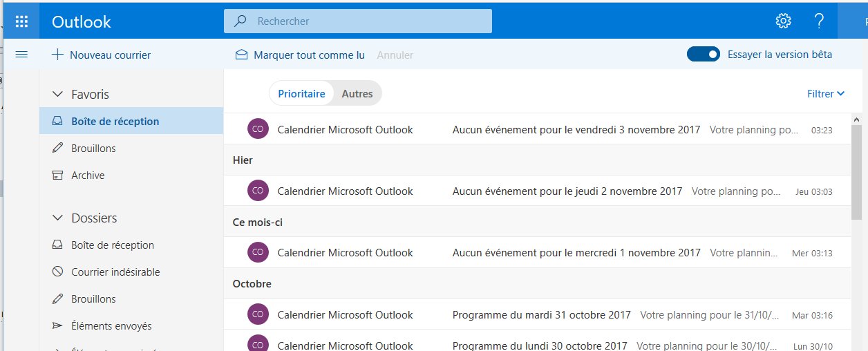Open the app launcher grid icon
Viewport: 868px width, 351px height.
[21, 21]
